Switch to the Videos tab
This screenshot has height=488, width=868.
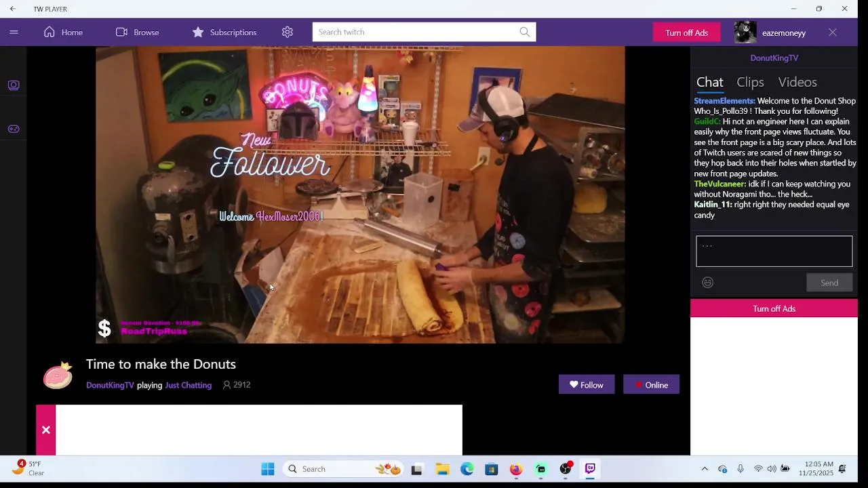click(797, 82)
